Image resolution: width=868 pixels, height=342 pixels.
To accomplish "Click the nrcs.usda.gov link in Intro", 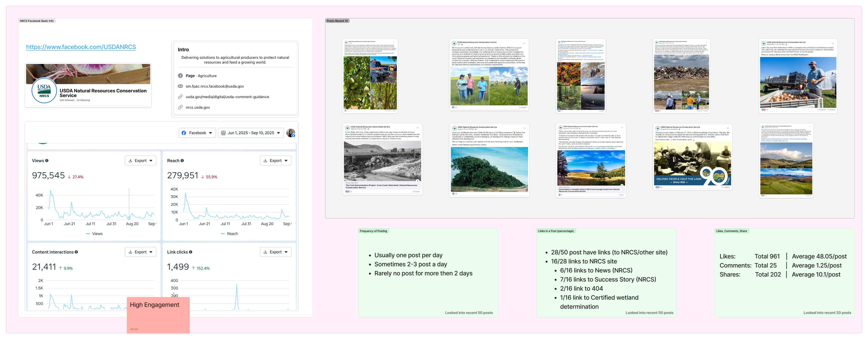I will click(198, 107).
